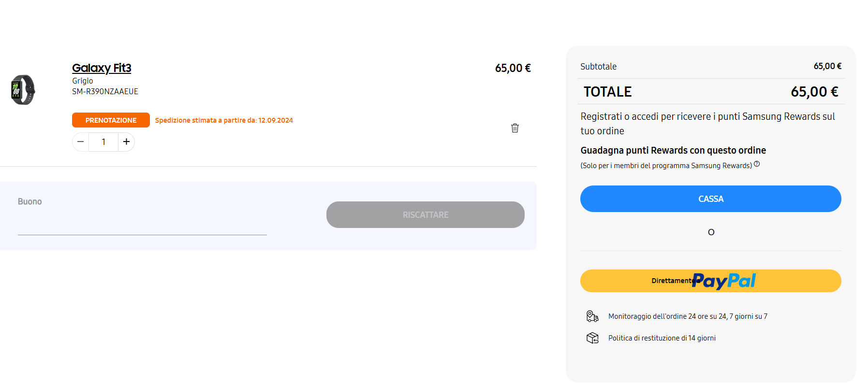The image size is (868, 384).
Task: Click 'Monitoraggio dell'ordine 24 ore su 24' text
Action: point(688,316)
